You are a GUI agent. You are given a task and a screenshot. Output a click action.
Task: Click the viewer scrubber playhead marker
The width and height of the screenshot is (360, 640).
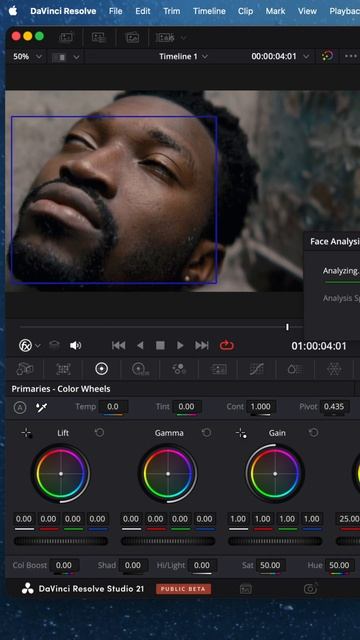point(287,327)
